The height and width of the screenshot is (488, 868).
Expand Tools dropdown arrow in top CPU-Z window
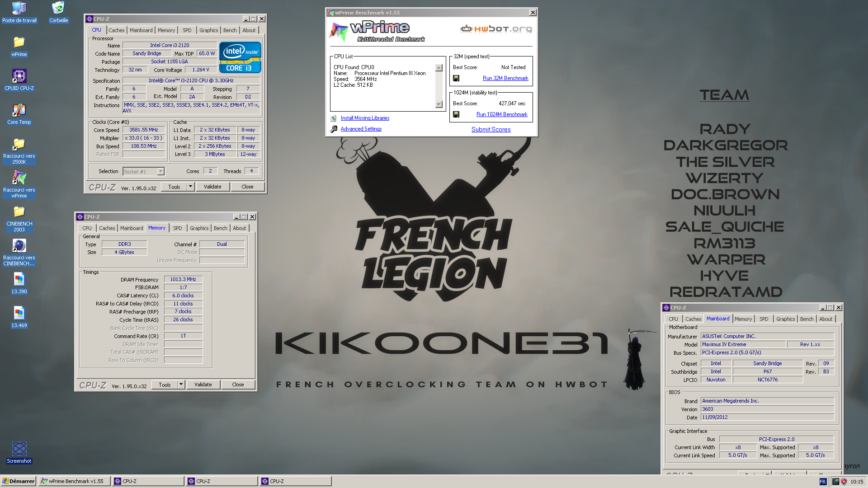point(190,187)
